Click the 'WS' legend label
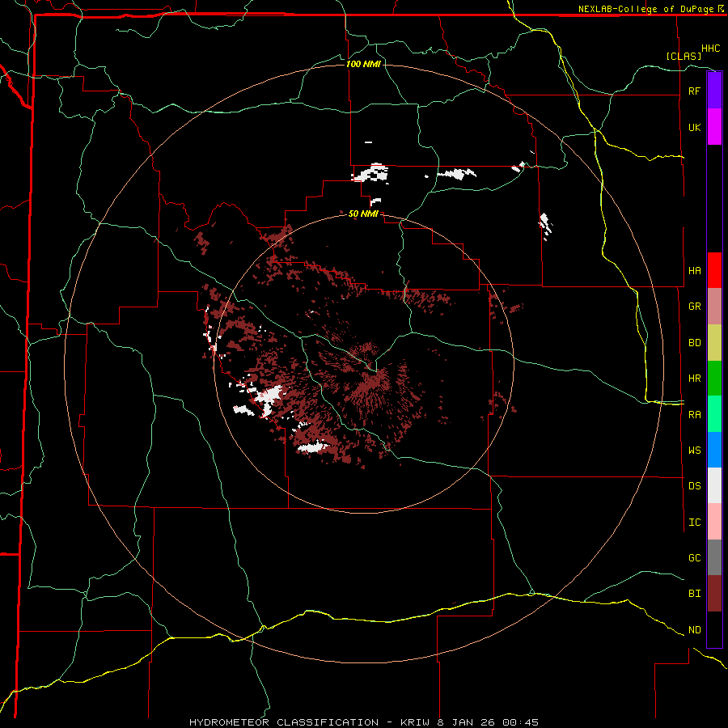This screenshot has height=728, width=728. [694, 451]
